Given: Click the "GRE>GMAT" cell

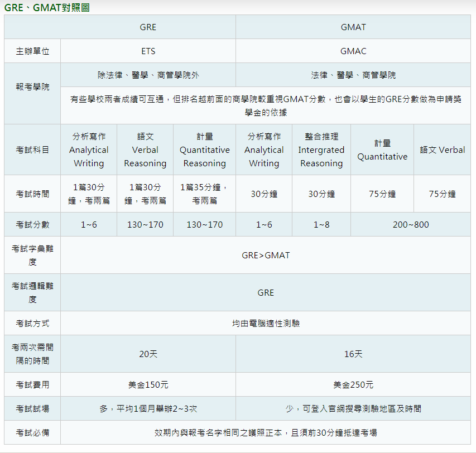Looking at the screenshot, I should [x=266, y=255].
